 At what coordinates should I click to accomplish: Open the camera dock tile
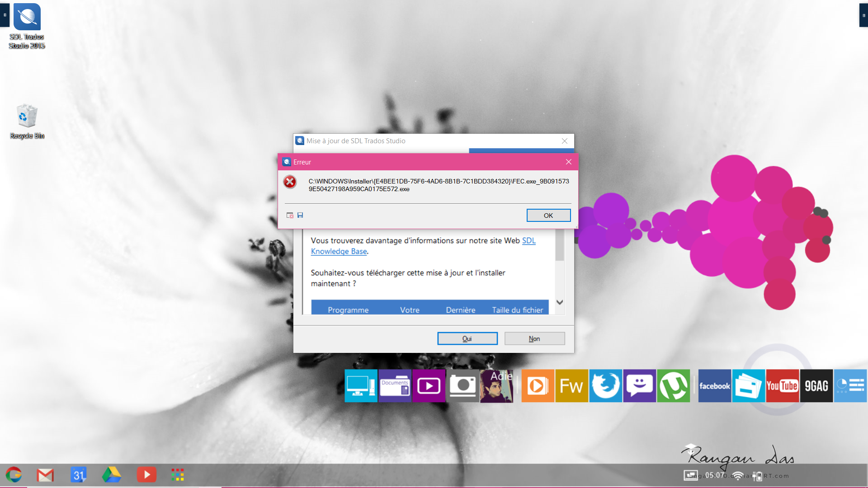462,386
